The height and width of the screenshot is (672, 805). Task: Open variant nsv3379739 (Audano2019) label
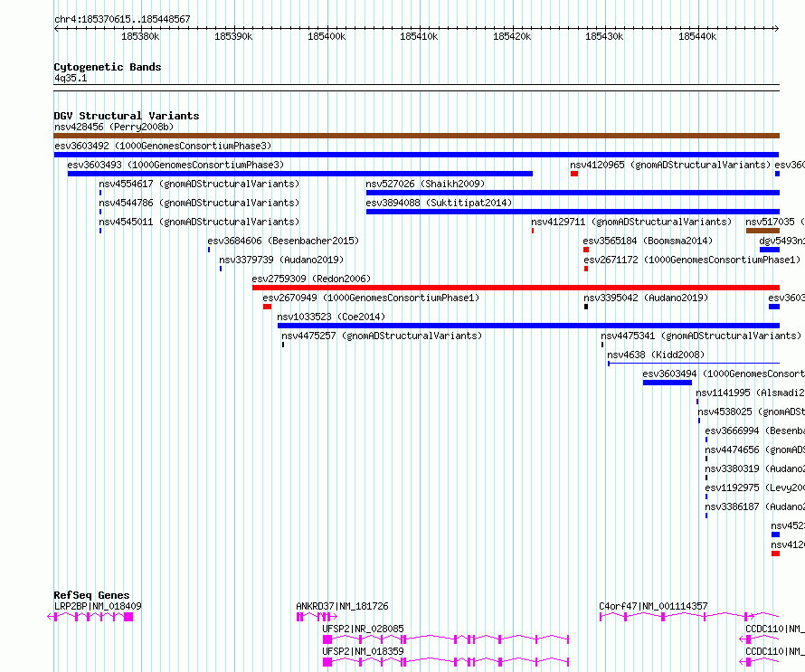(x=281, y=260)
